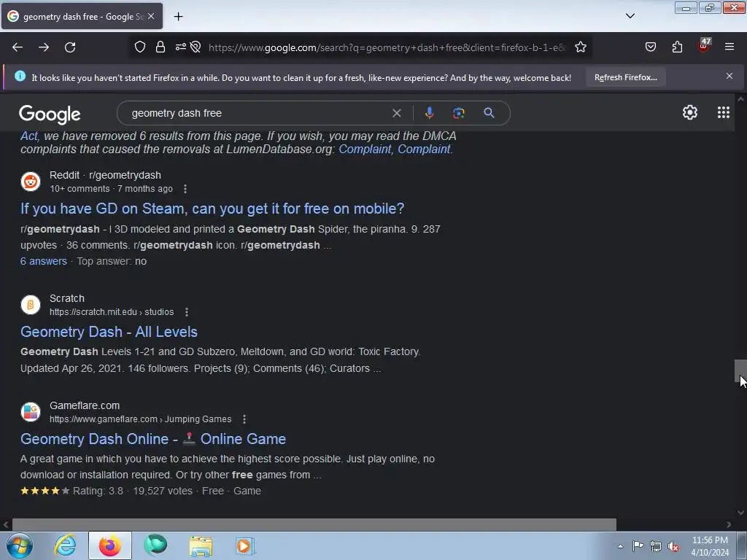Show hidden tray icons arrow

click(620, 546)
